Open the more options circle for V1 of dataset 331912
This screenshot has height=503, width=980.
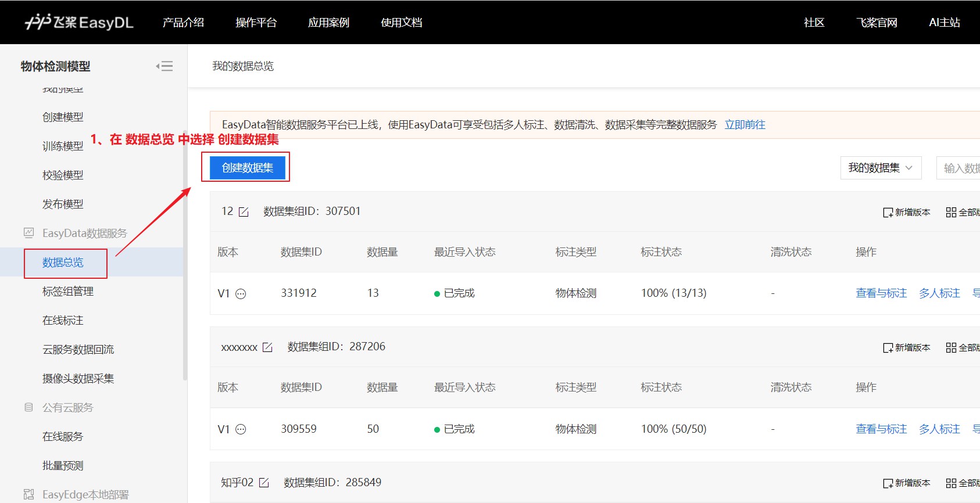click(x=241, y=294)
